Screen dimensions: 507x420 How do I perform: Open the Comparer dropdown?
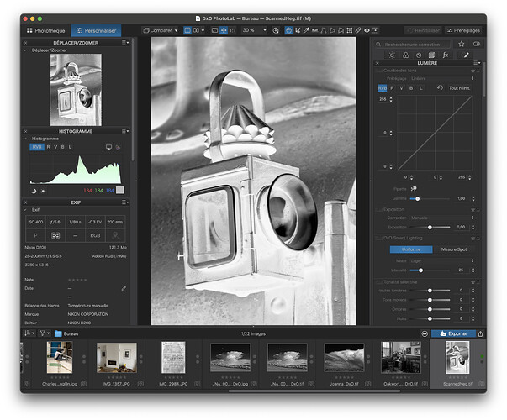161,30
